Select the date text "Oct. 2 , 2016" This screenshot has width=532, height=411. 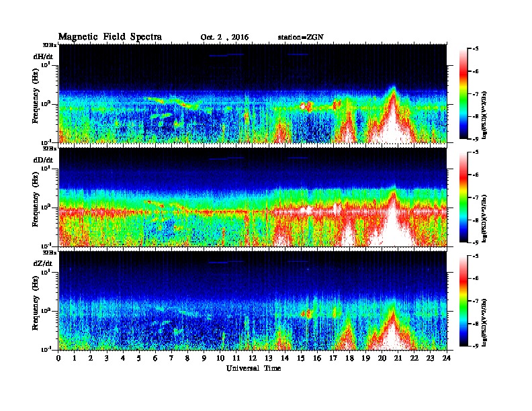click(224, 37)
